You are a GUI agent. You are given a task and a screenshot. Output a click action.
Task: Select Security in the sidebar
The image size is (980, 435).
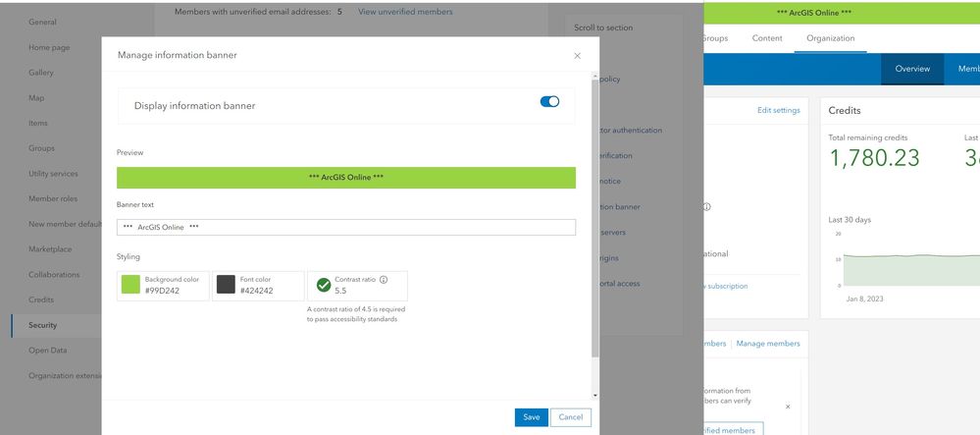(x=42, y=325)
